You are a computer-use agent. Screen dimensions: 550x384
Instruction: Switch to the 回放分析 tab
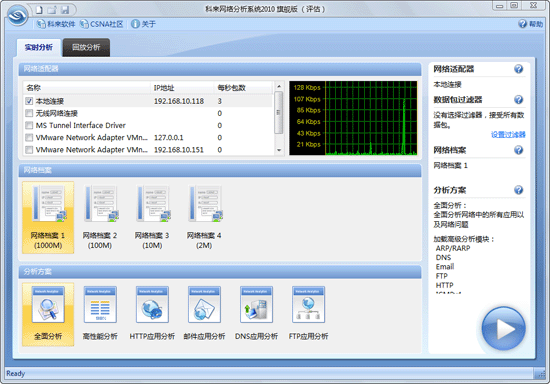[86, 47]
